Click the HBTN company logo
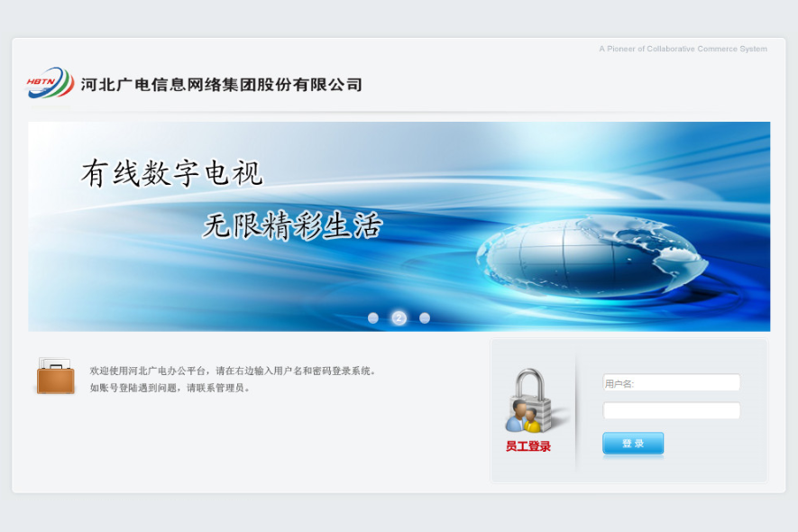This screenshot has width=798, height=532. coord(50,83)
